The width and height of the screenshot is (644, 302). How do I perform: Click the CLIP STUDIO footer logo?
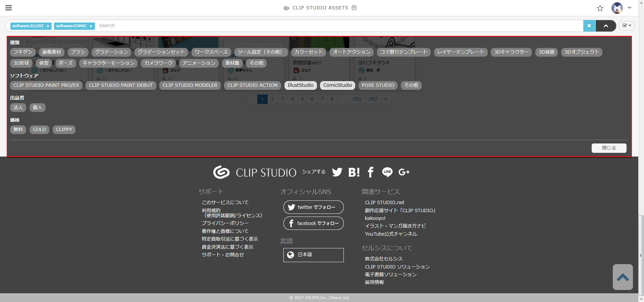tap(255, 172)
